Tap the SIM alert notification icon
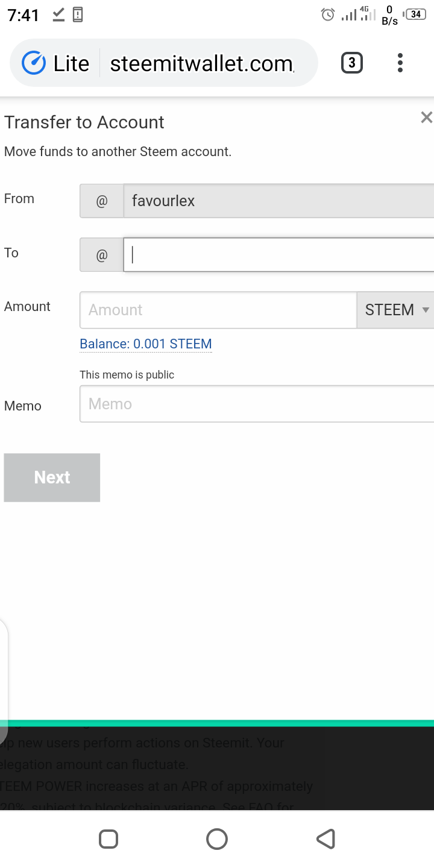This screenshot has height=868, width=434. pyautogui.click(x=78, y=14)
